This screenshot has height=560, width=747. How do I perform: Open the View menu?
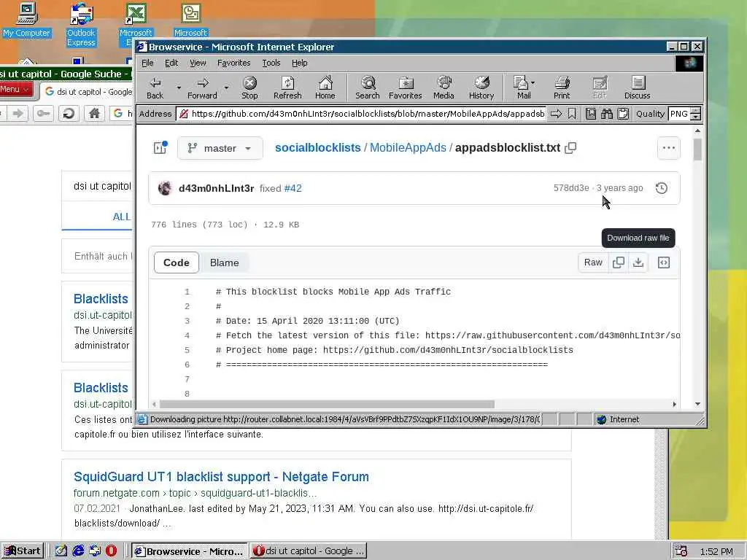198,63
